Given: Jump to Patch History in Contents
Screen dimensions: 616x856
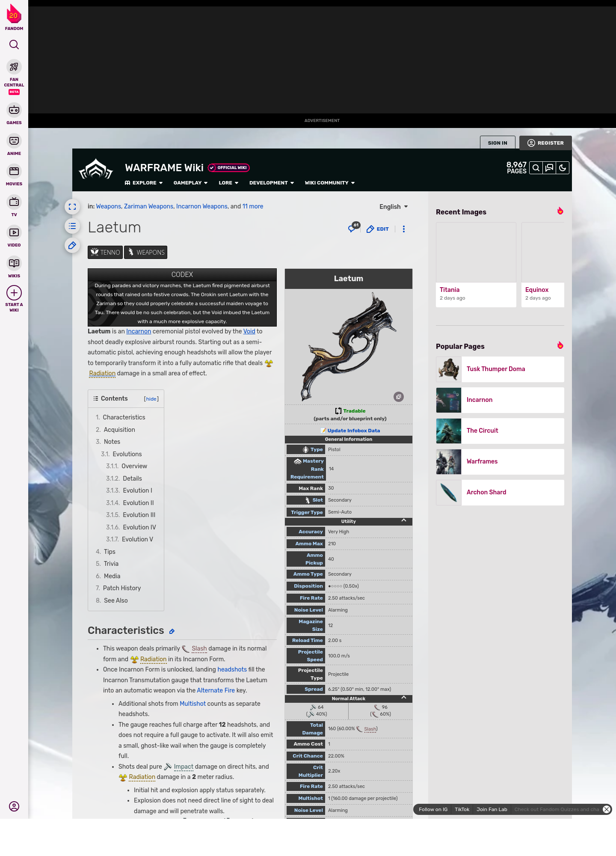Looking at the screenshot, I should (122, 588).
